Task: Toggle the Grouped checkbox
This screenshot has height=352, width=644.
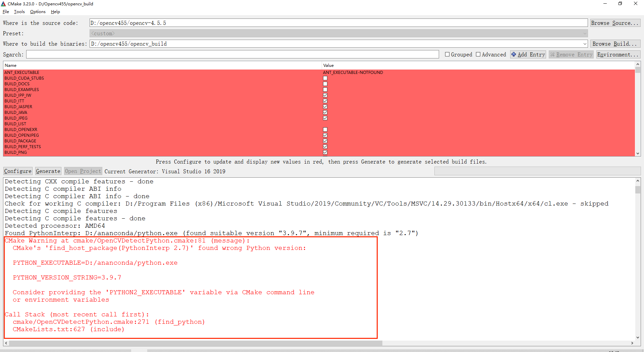Action: point(447,54)
